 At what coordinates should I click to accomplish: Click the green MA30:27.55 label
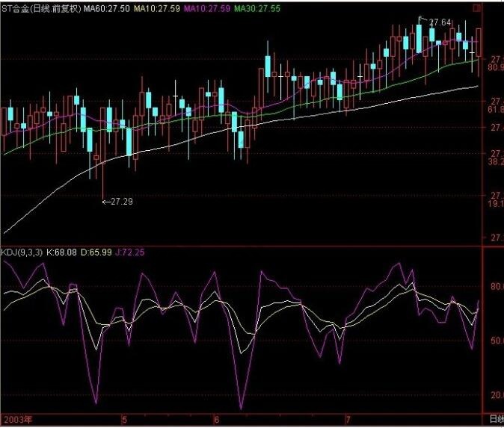pos(256,7)
